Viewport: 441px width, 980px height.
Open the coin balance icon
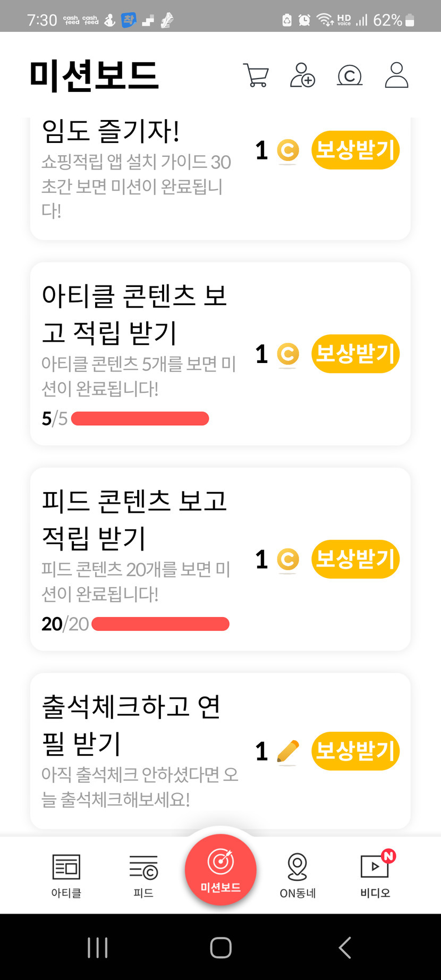tap(350, 75)
